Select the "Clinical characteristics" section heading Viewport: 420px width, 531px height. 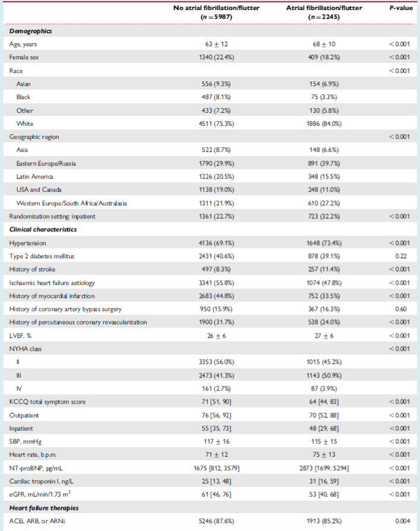43,229
